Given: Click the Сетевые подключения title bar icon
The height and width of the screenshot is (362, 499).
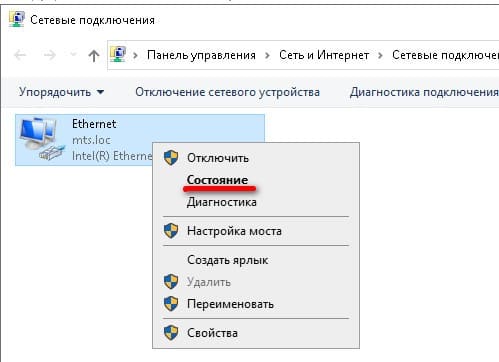Looking at the screenshot, I should click(x=16, y=19).
